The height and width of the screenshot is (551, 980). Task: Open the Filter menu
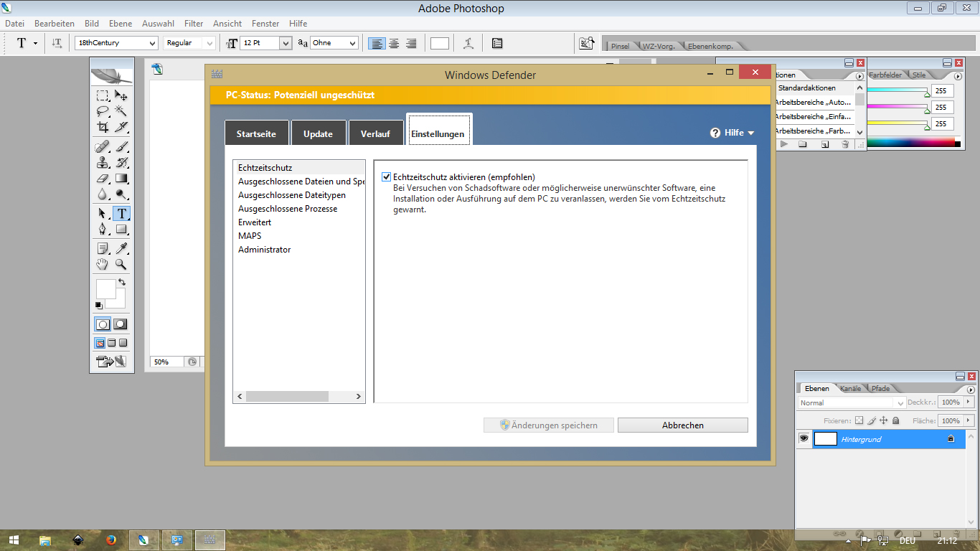[x=194, y=24]
